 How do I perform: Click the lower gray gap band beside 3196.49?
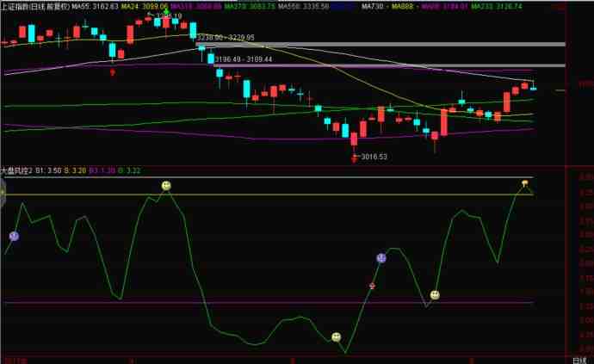tap(389, 65)
